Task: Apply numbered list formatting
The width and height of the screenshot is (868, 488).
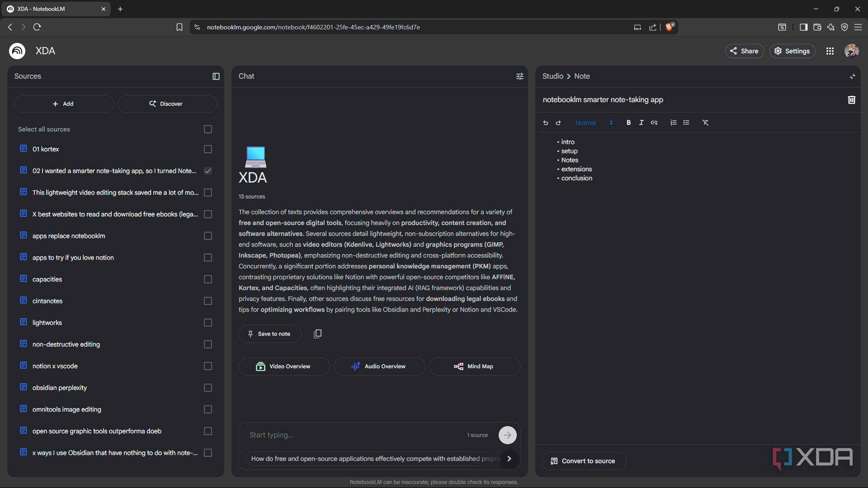Action: tap(674, 123)
